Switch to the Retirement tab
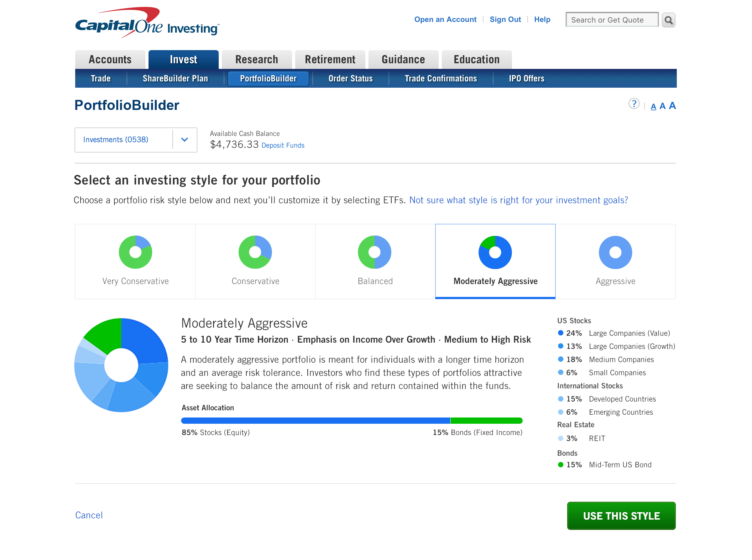 pos(330,59)
